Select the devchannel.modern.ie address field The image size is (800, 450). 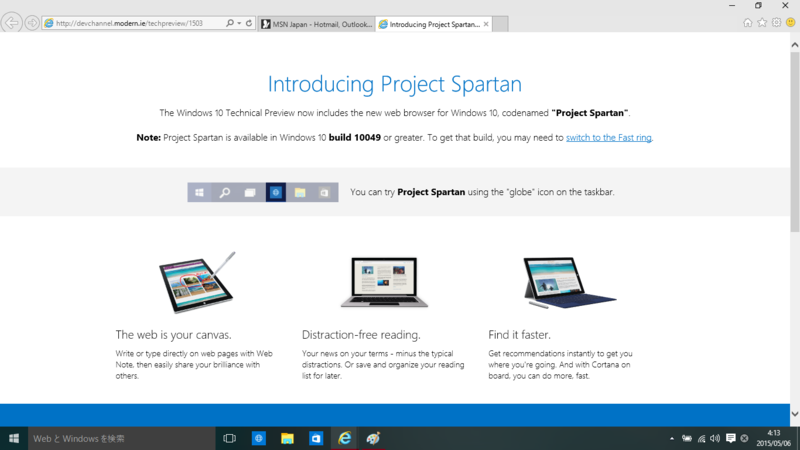135,23
